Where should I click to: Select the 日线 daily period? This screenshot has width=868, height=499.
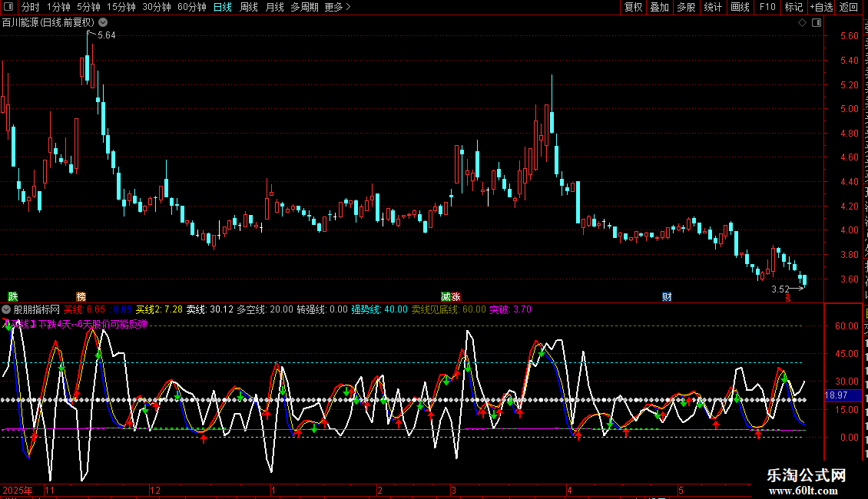[x=223, y=7]
